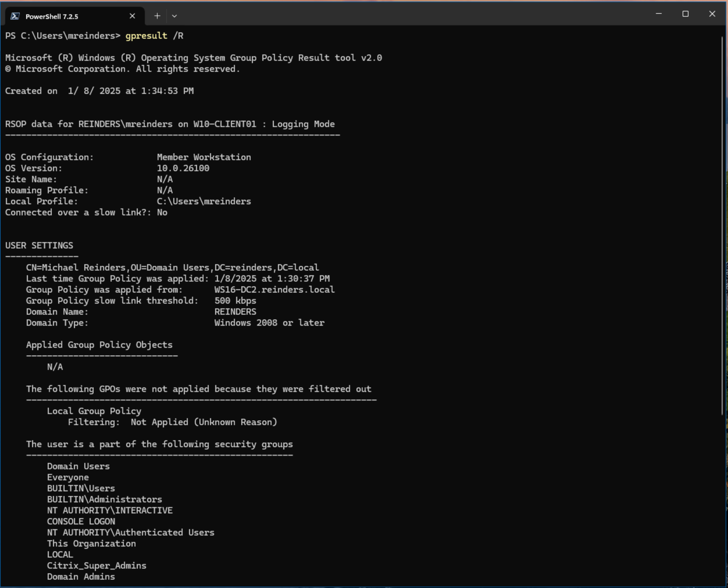Click the PowerShell icon on the tab

click(x=14, y=16)
